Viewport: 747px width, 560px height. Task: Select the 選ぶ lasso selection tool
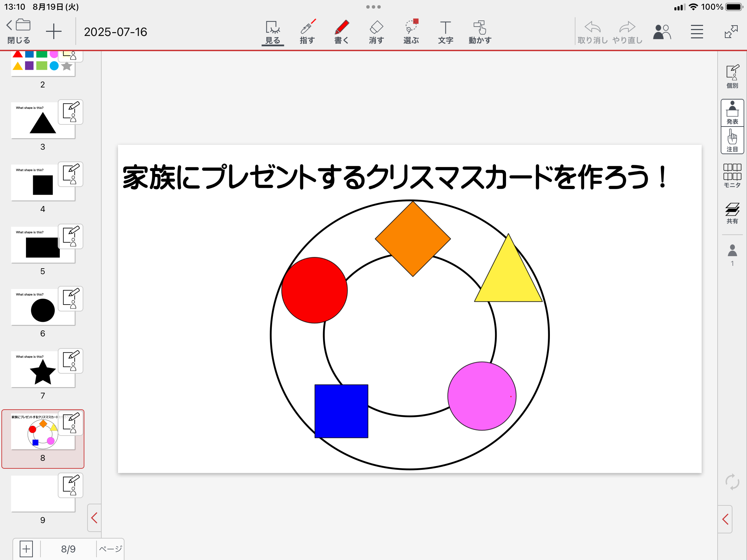tap(411, 32)
